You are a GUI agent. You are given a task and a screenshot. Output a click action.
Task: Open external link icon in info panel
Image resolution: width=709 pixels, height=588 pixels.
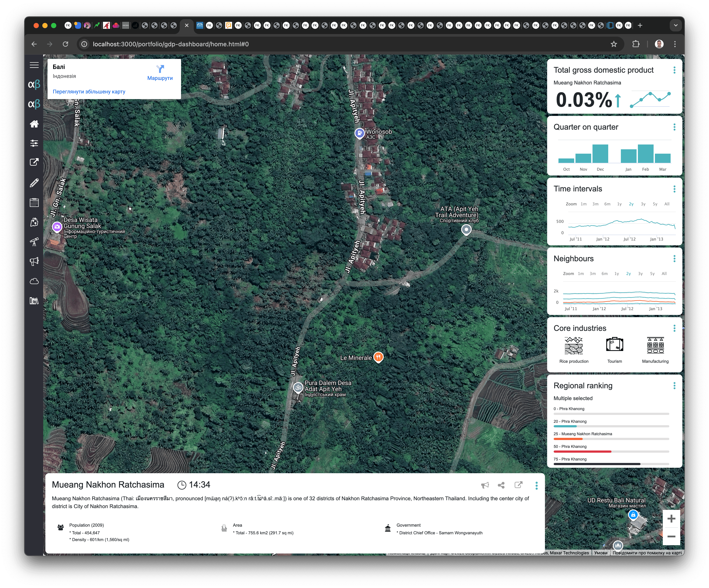[x=519, y=485]
